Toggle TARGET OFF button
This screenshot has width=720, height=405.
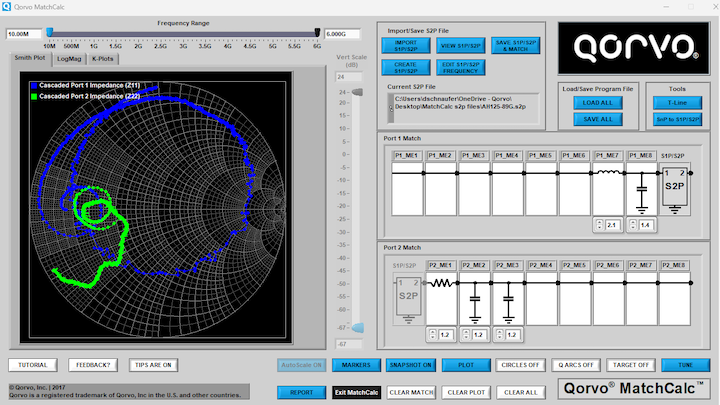630,365
